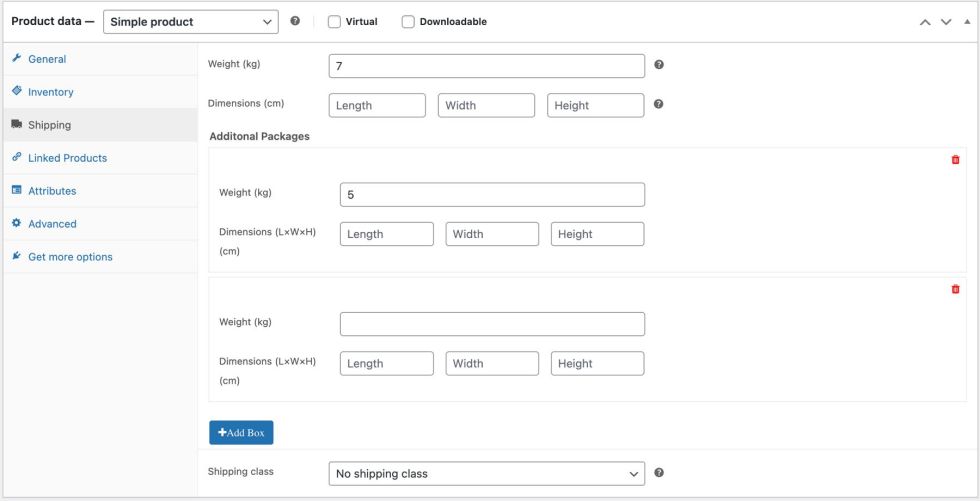
Task: Enable the Downloadable checkbox
Action: (408, 22)
